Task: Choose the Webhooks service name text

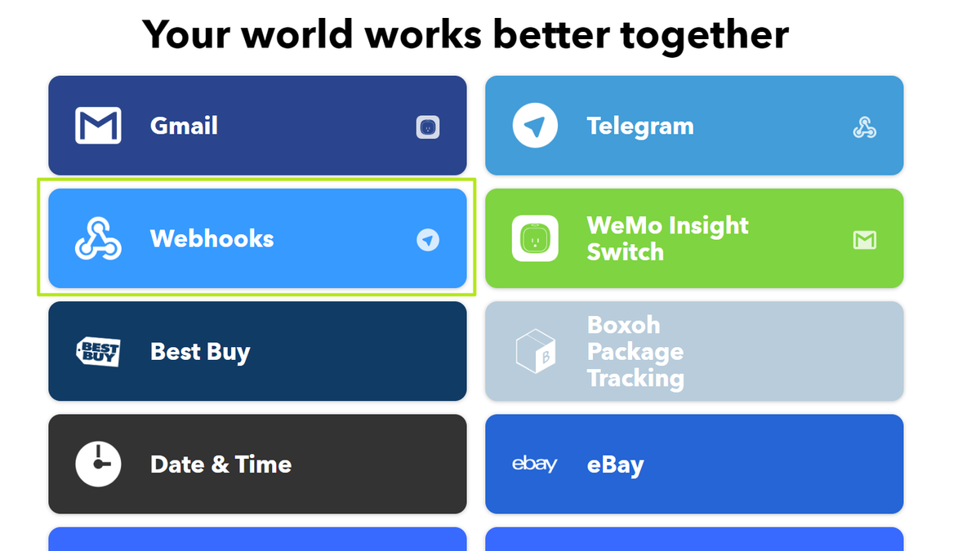Action: coord(212,238)
